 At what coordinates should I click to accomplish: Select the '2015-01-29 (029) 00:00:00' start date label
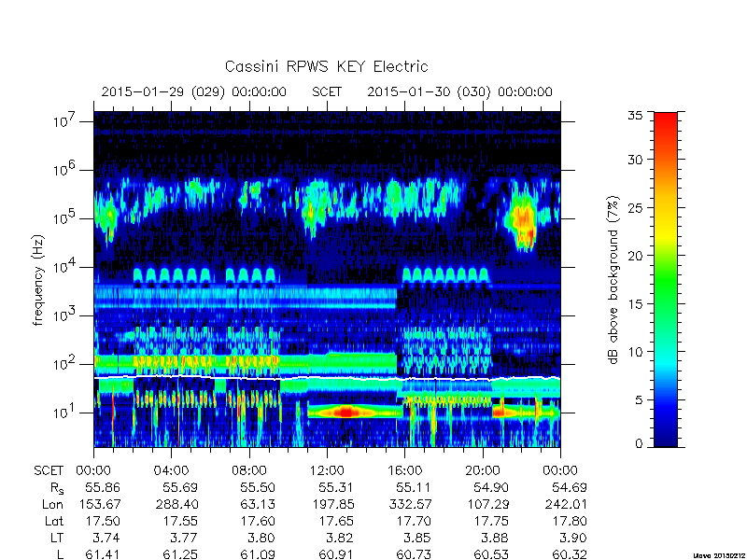coord(194,91)
